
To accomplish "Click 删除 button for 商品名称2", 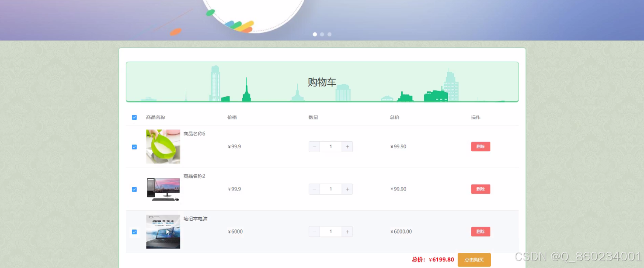I will point(480,189).
